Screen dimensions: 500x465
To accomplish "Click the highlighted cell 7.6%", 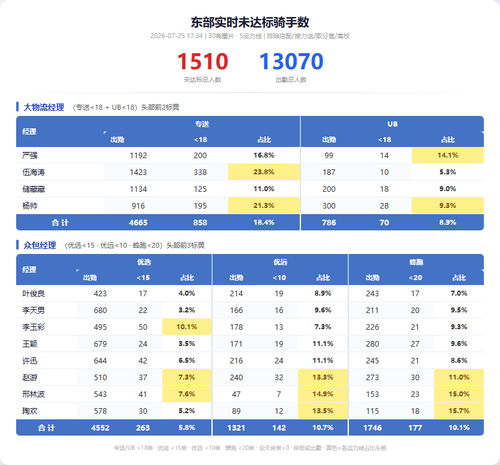I will [187, 394].
